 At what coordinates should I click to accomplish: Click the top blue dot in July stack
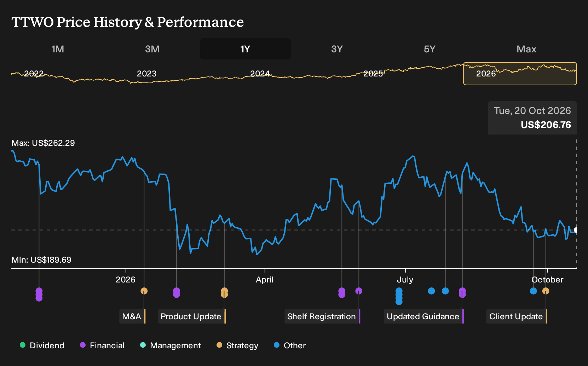pos(399,291)
